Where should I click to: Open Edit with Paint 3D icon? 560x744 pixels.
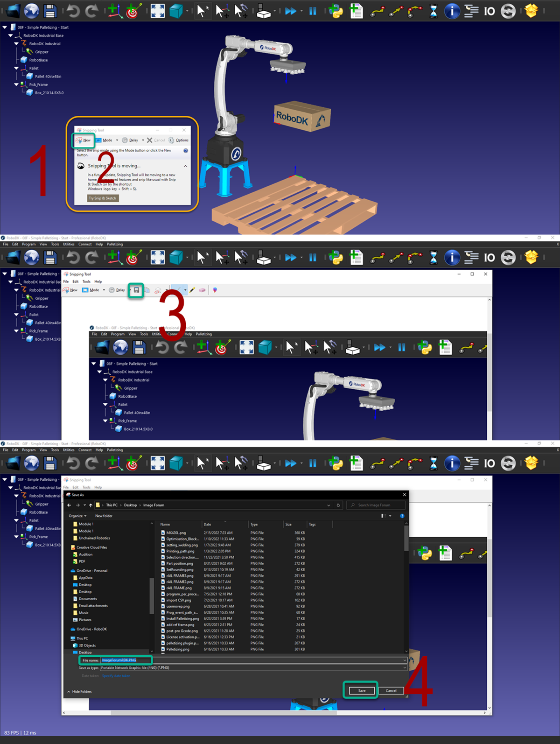(215, 290)
